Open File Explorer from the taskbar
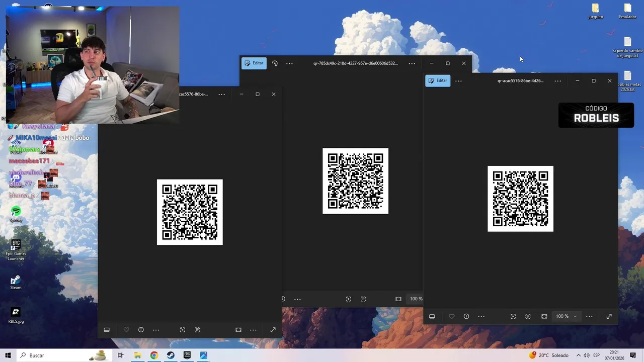The width and height of the screenshot is (644, 362). [137, 355]
